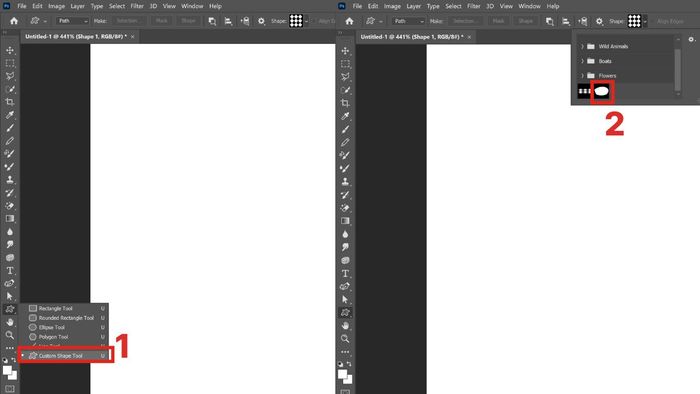Click Home icon in right window
Viewport: 700px width, 394px height.
point(350,21)
